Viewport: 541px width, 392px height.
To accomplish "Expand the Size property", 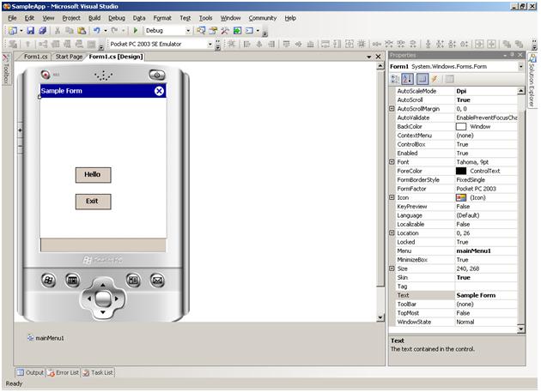I will pyautogui.click(x=392, y=268).
